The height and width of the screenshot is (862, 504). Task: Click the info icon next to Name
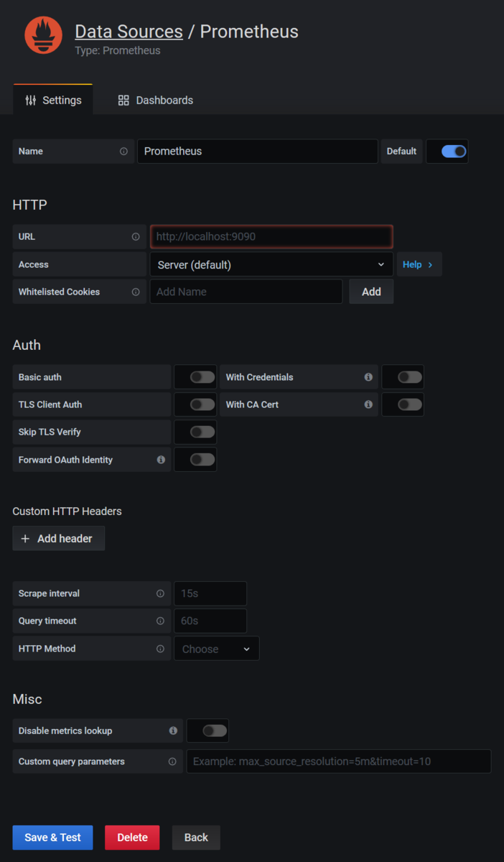click(x=123, y=152)
